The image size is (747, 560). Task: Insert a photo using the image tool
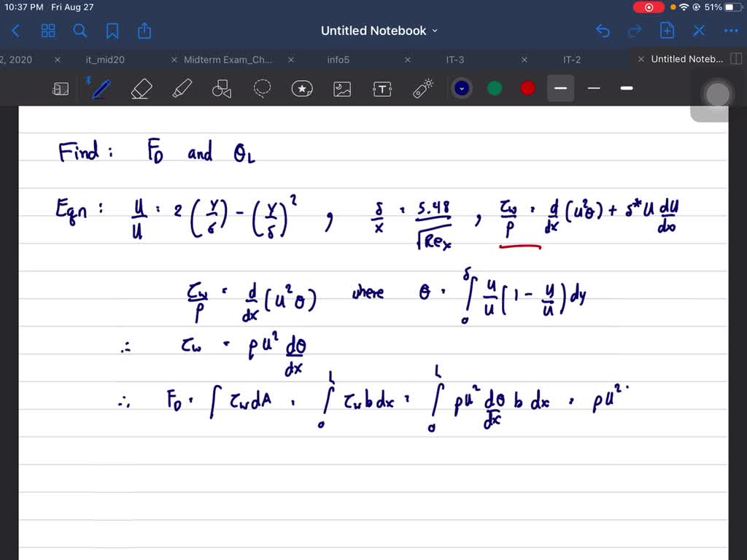tap(342, 88)
